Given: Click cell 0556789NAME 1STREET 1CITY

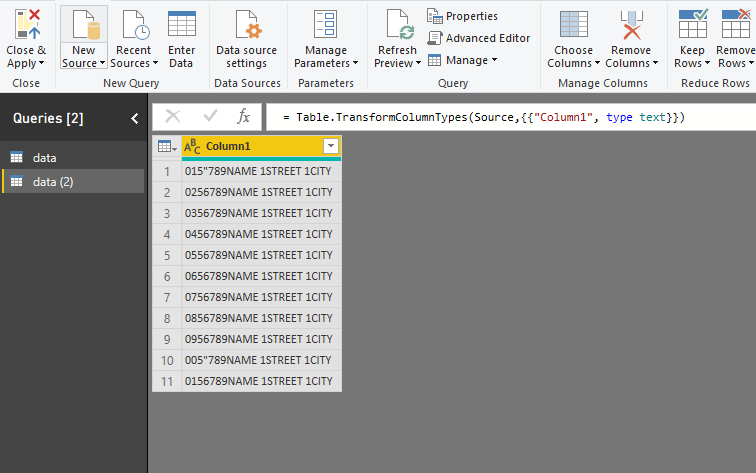Looking at the screenshot, I should click(x=261, y=255).
